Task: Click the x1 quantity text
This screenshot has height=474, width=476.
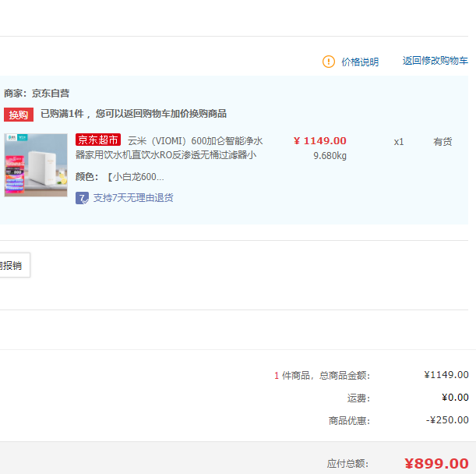Action: point(399,142)
